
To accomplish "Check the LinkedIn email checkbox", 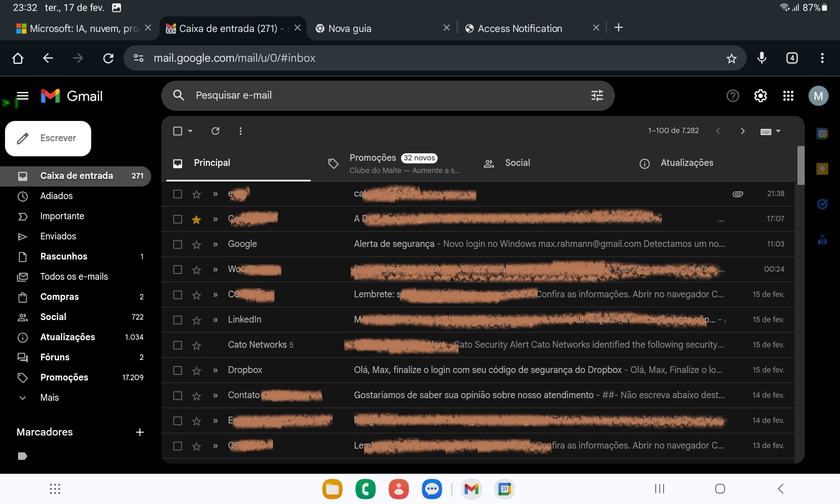I will (x=178, y=320).
